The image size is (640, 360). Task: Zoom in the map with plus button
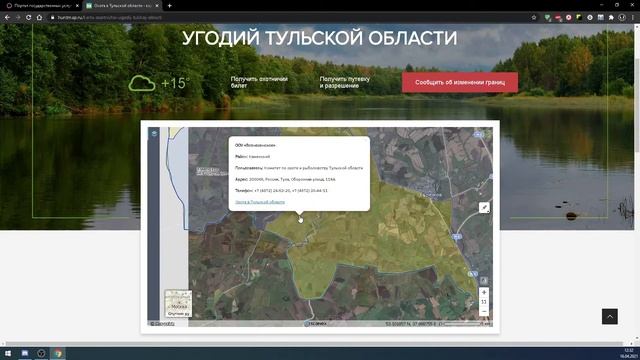click(x=484, y=292)
